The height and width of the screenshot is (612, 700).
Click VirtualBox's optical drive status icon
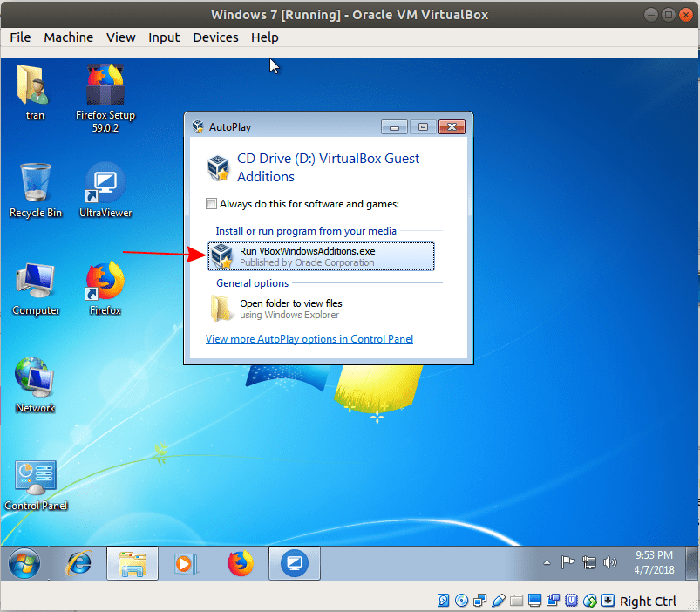point(461,601)
